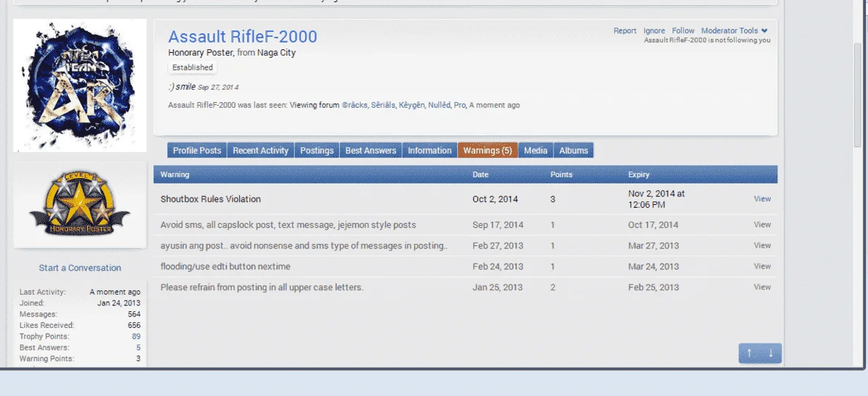Click the Date column header
The image size is (868, 396).
pos(480,174)
